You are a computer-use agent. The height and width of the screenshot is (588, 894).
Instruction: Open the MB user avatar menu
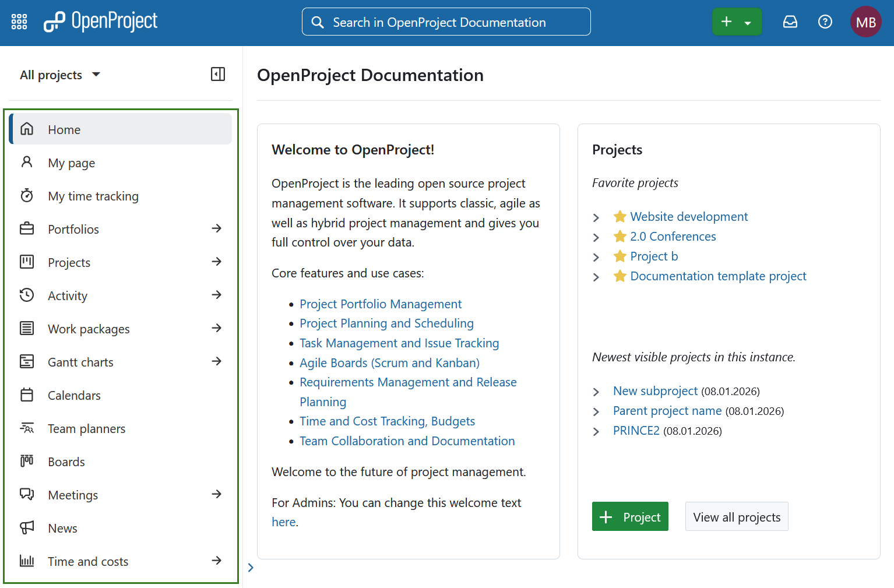point(865,22)
